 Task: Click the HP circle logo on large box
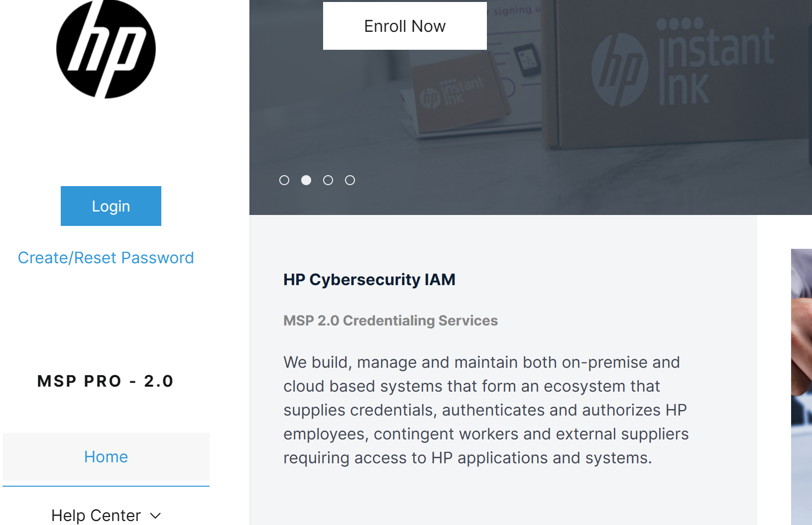click(620, 70)
